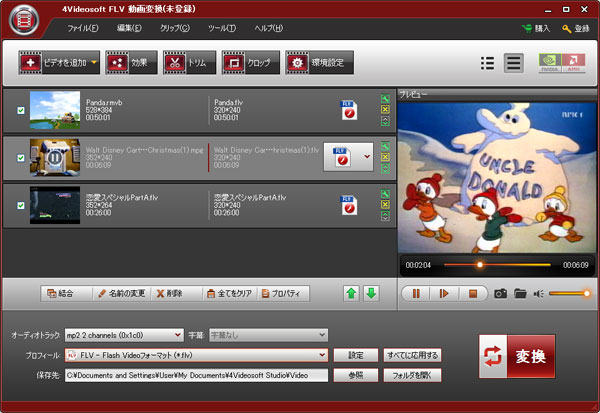Image resolution: width=600 pixels, height=413 pixels.
Task: Take a snapshot with the camera icon
Action: click(x=501, y=294)
